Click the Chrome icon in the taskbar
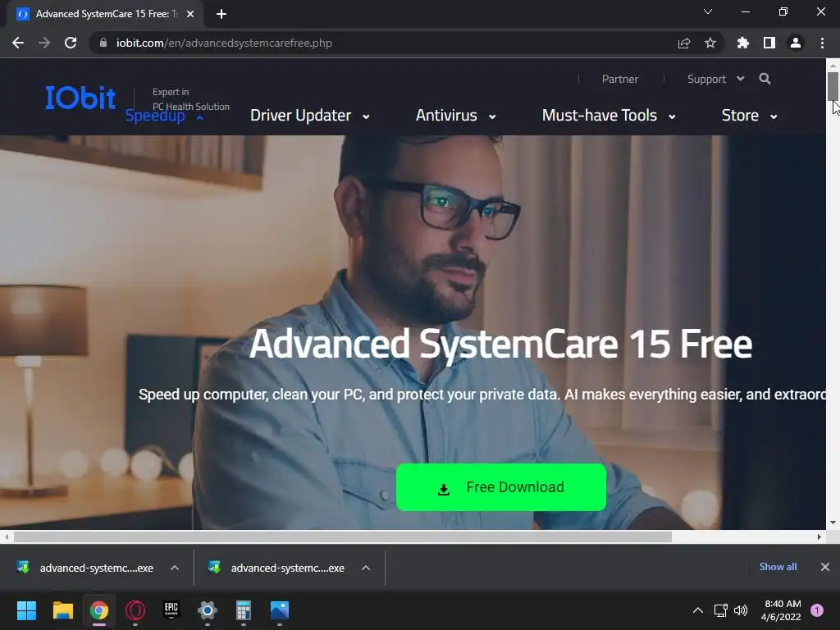The height and width of the screenshot is (630, 840). coord(99,610)
